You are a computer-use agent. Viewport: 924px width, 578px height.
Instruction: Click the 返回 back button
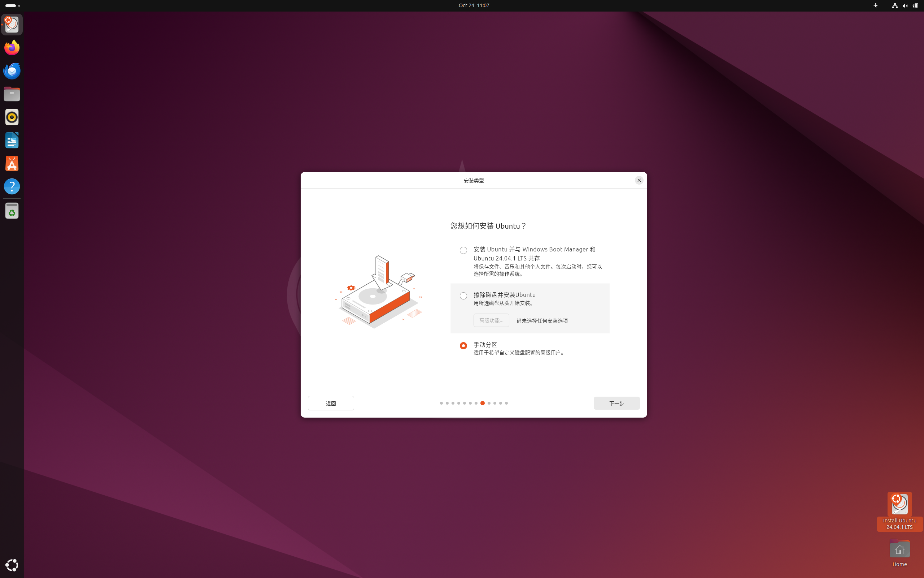(331, 403)
